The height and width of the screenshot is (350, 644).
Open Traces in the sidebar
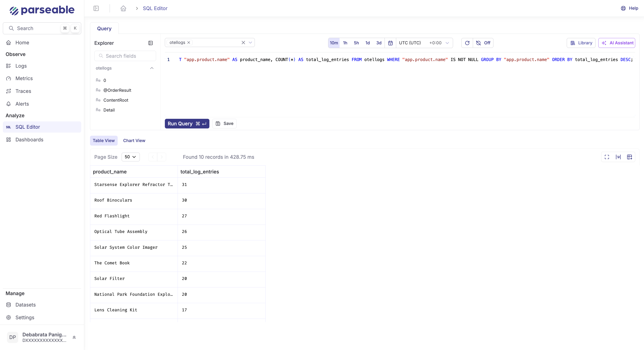pos(42,91)
